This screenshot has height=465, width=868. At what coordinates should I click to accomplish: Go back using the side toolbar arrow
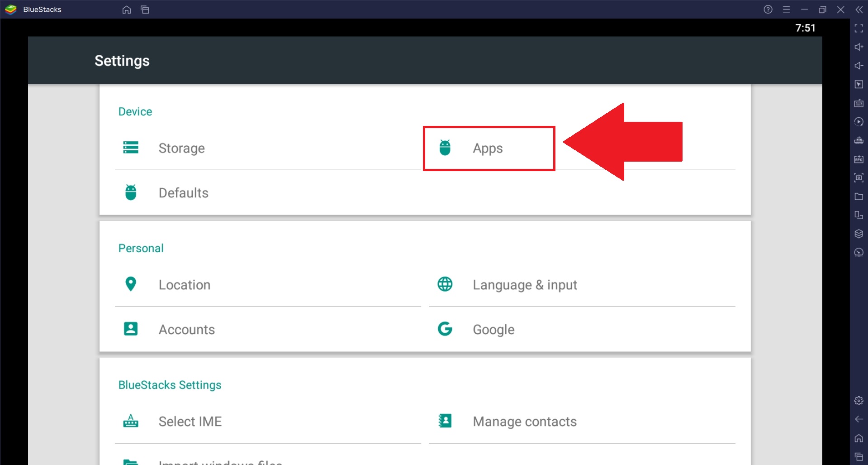859,419
